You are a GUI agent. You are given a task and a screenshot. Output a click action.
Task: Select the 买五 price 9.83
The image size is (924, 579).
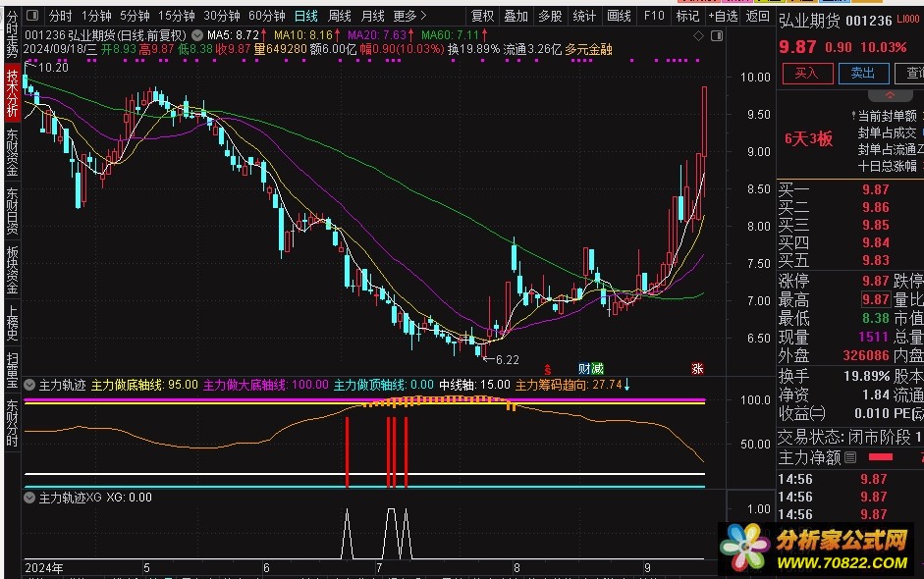(x=875, y=260)
